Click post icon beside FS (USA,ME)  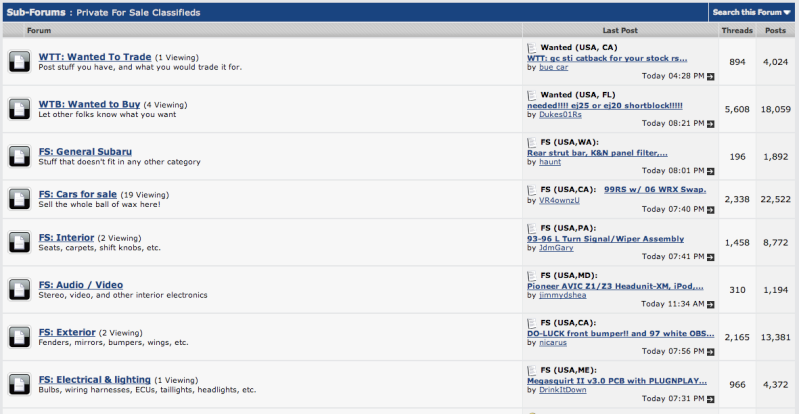coord(532,371)
